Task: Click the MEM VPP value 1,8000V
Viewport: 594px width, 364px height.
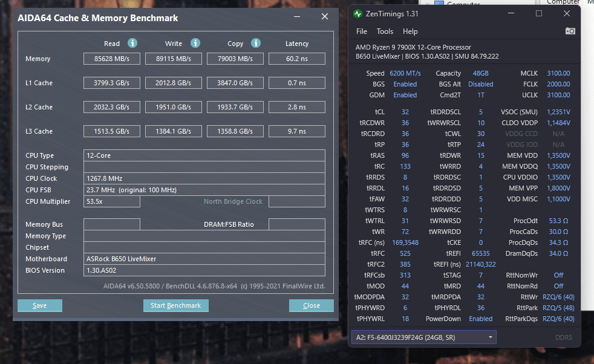Action: [x=558, y=188]
